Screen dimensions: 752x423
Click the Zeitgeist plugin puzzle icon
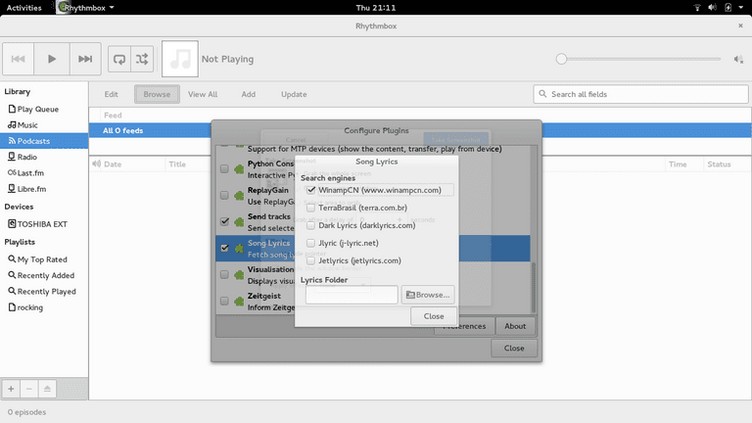pyautogui.click(x=239, y=301)
